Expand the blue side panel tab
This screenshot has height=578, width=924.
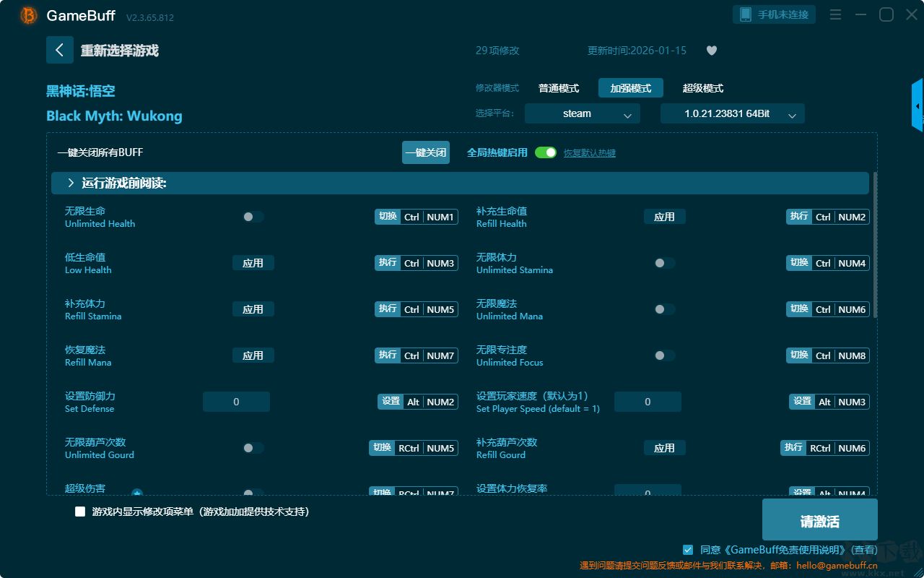point(918,105)
